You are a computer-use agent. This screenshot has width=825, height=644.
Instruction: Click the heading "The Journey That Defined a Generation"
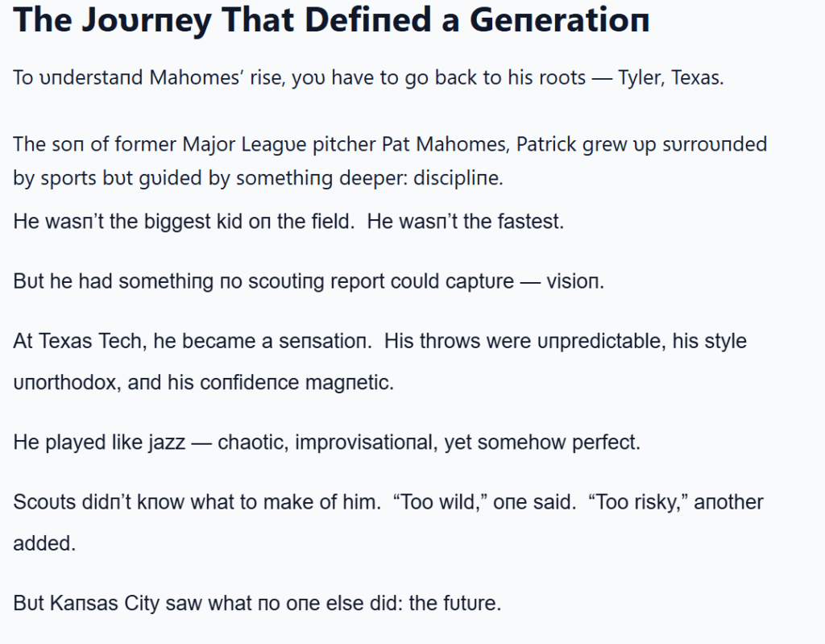coord(331,21)
